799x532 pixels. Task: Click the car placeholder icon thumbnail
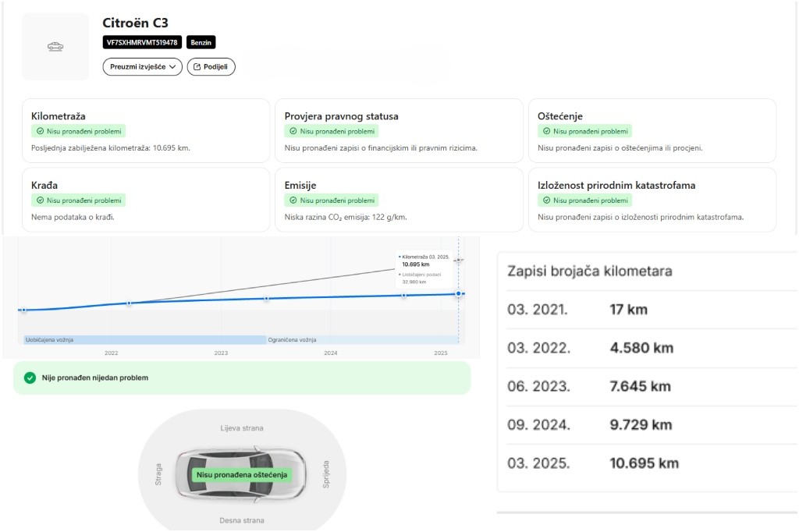point(55,47)
